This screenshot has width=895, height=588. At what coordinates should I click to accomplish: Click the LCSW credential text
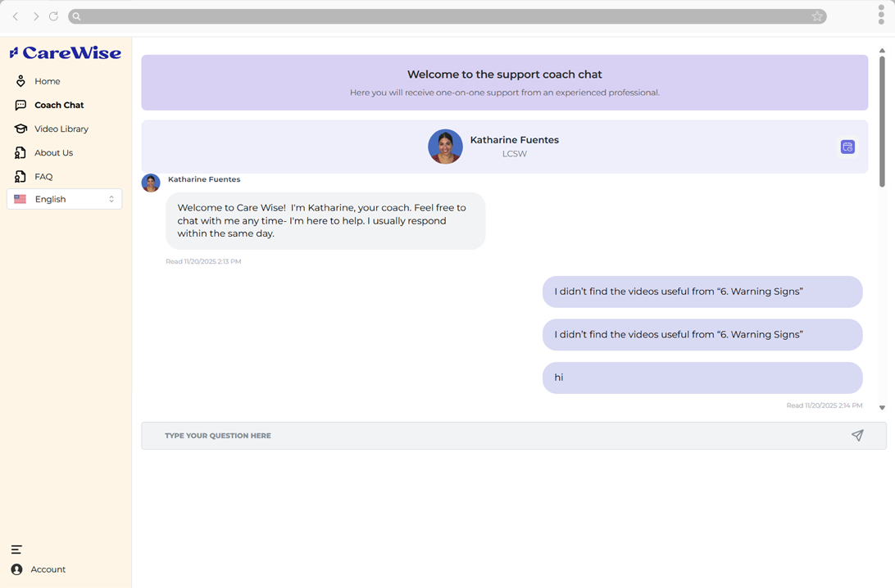pos(514,154)
